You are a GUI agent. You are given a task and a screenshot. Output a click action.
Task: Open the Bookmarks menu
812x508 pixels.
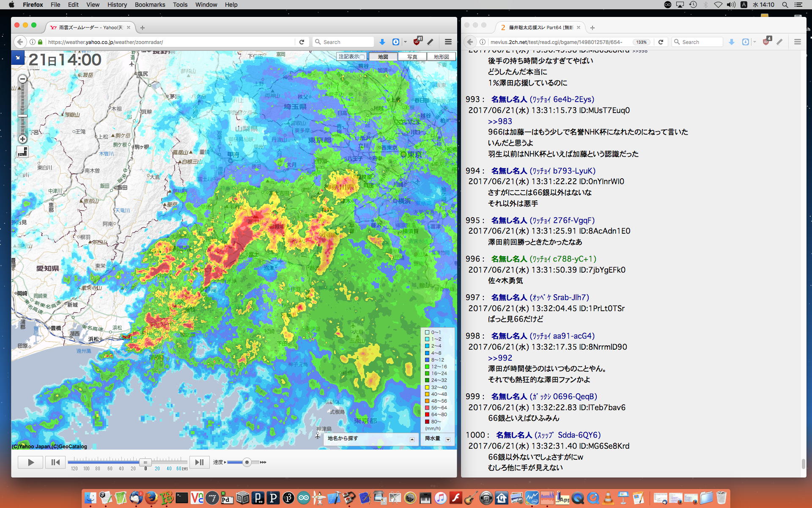[150, 5]
